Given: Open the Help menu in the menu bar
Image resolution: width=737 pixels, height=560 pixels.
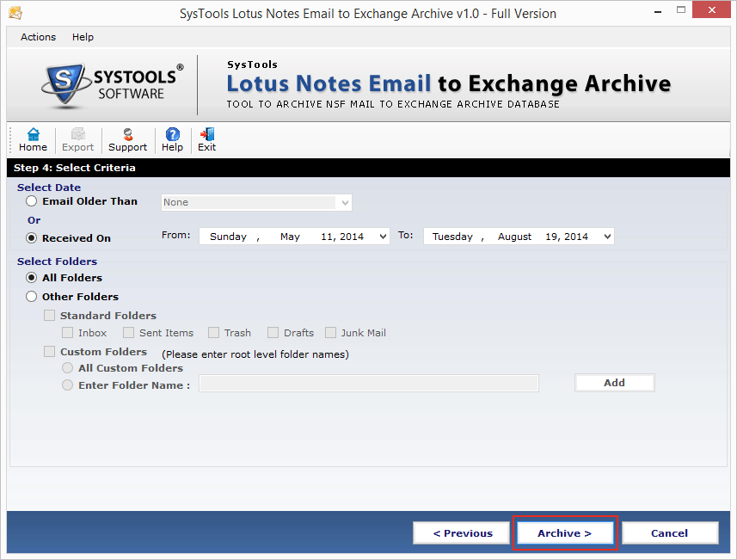Looking at the screenshot, I should pyautogui.click(x=83, y=37).
